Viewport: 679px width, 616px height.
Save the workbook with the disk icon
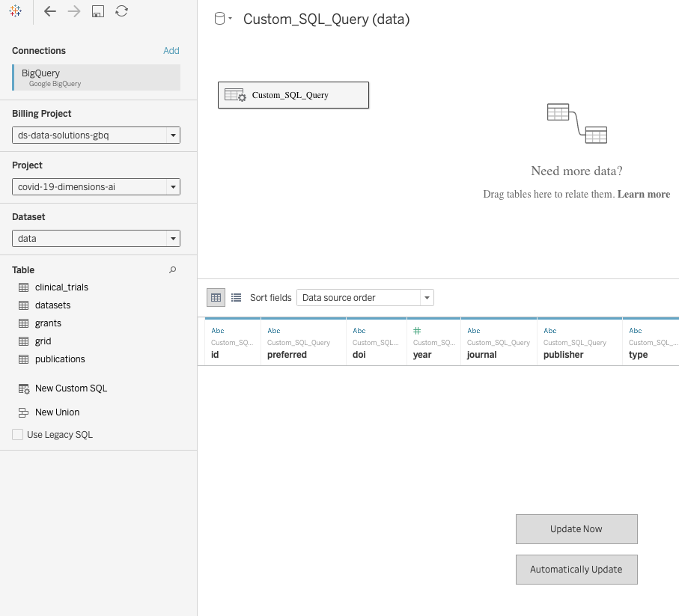98,11
